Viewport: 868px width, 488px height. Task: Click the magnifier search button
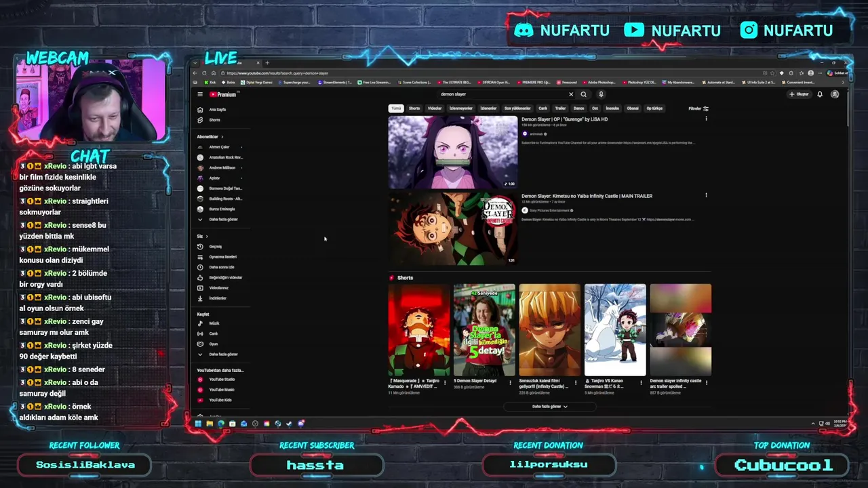(583, 94)
